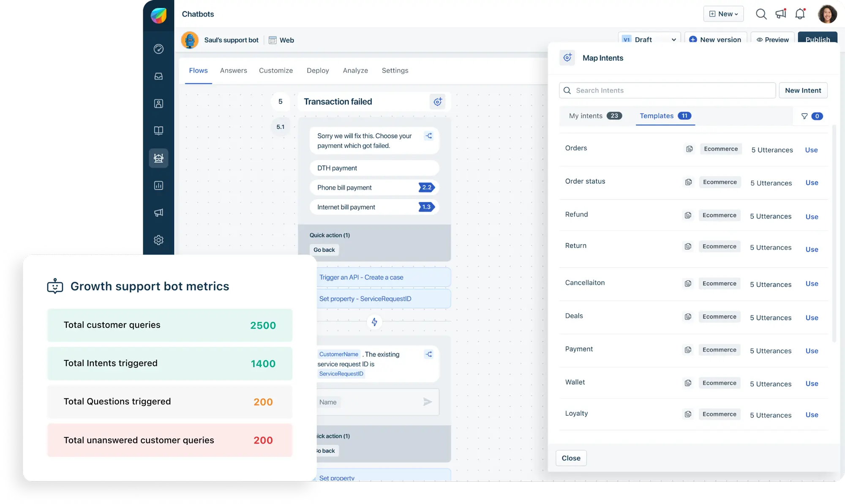Open the New dropdown in header

pyautogui.click(x=723, y=14)
